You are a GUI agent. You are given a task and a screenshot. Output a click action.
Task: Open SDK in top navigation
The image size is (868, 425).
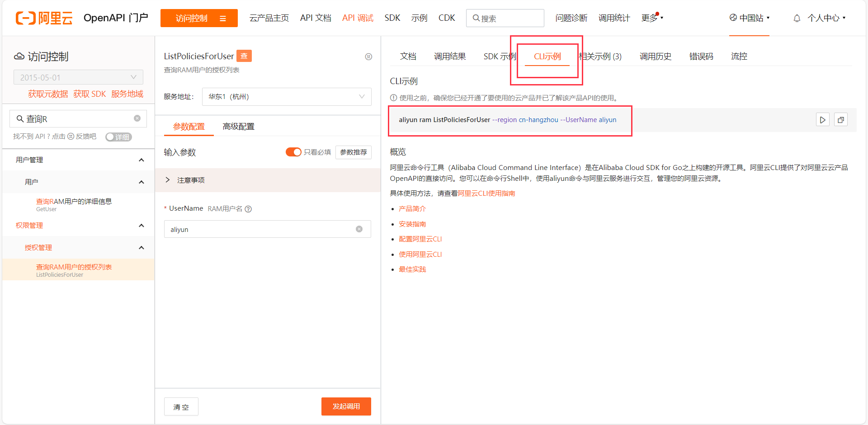392,18
